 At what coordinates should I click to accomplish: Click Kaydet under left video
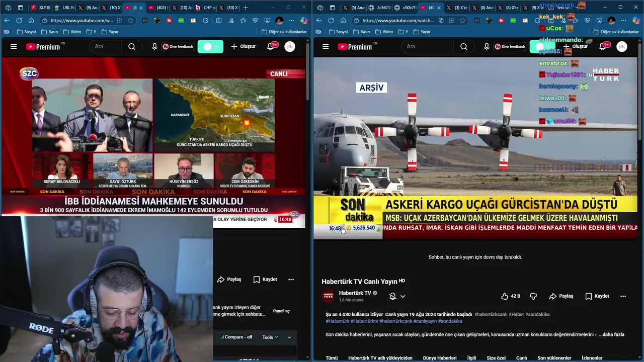pos(265,279)
